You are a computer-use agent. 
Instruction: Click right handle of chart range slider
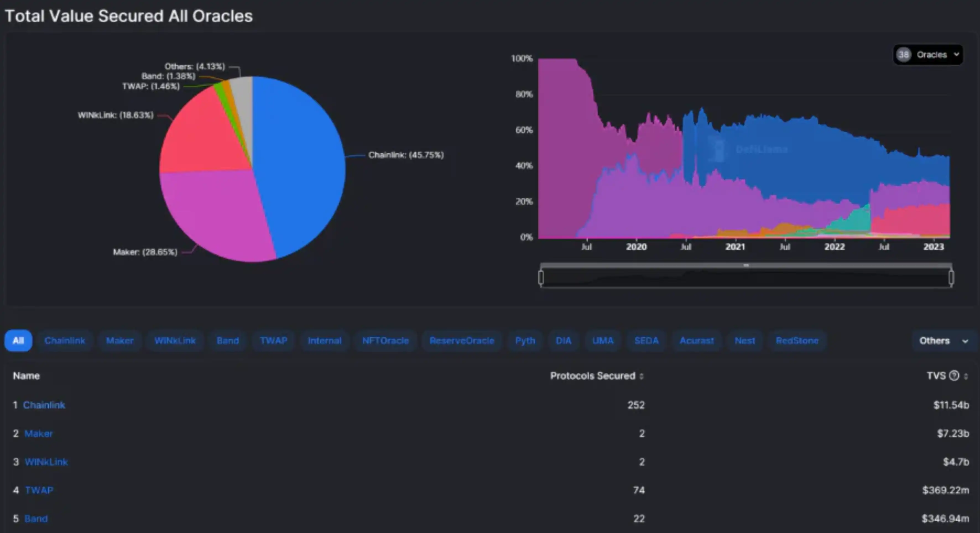click(951, 277)
